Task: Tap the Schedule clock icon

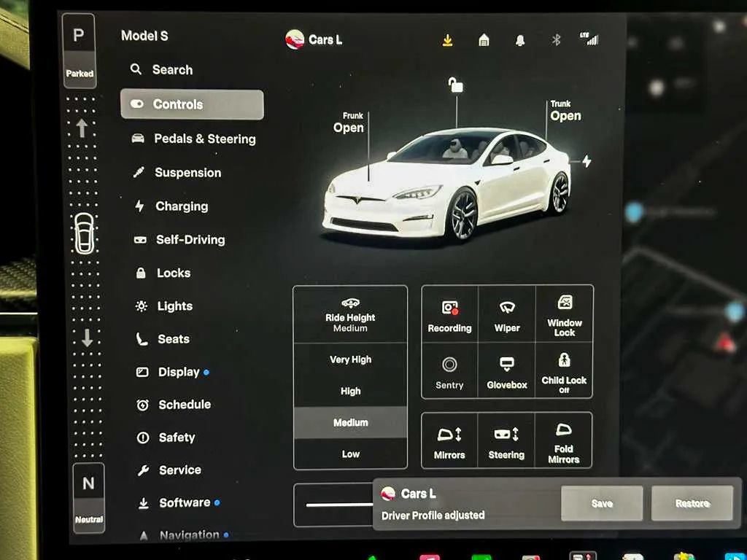Action: pyautogui.click(x=142, y=405)
